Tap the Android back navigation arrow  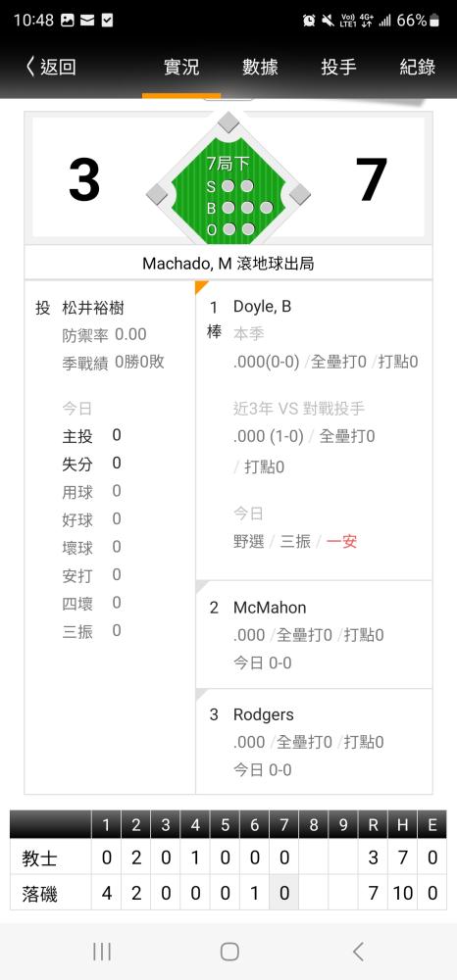358,952
